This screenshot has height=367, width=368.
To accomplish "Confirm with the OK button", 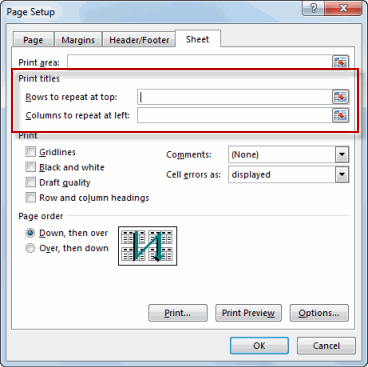I will [x=259, y=346].
